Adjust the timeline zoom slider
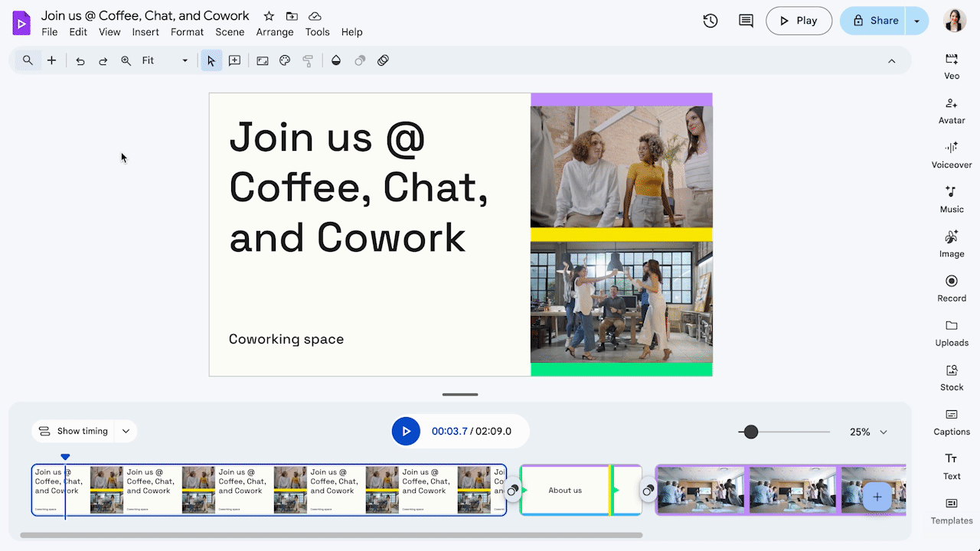The height and width of the screenshot is (551, 980). point(750,432)
